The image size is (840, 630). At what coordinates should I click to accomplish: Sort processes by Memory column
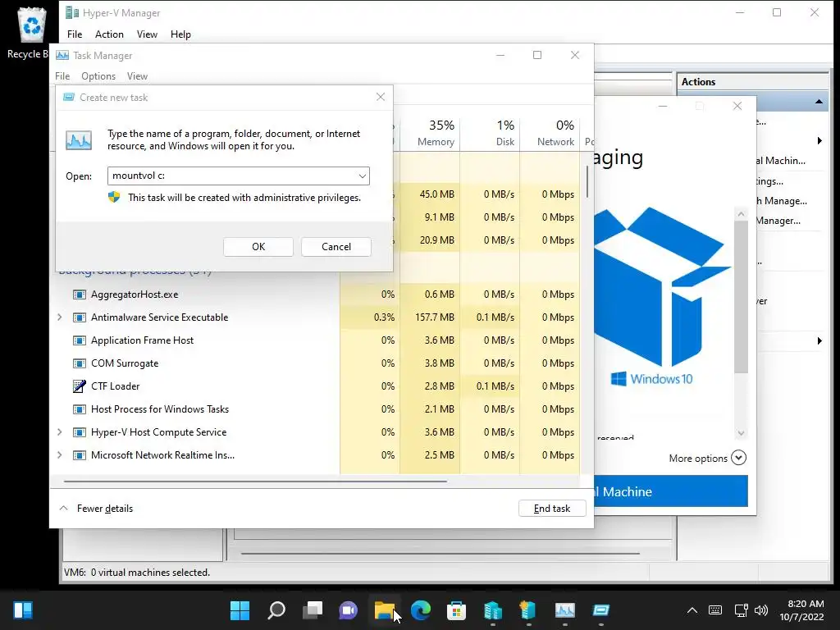coord(430,134)
